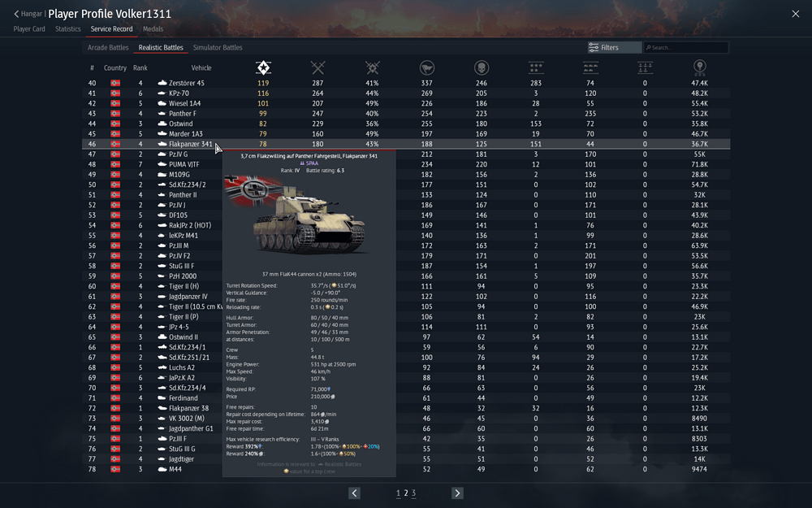
Task: Sort by ground targets destroyed icon column
Action: pos(590,67)
